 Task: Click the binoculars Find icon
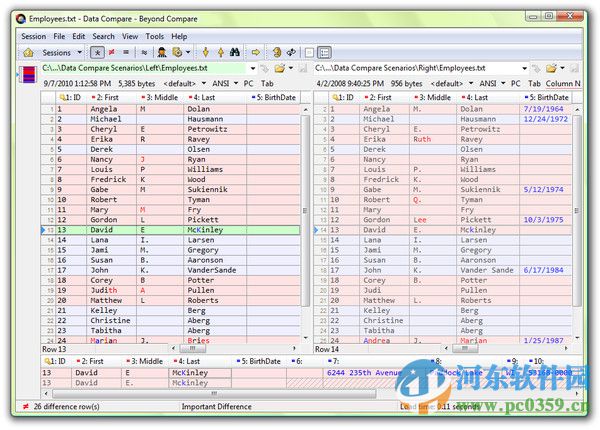pyautogui.click(x=235, y=52)
